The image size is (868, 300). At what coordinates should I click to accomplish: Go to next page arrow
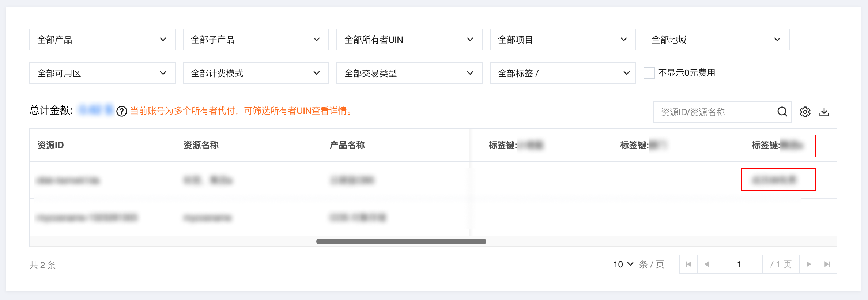[809, 264]
